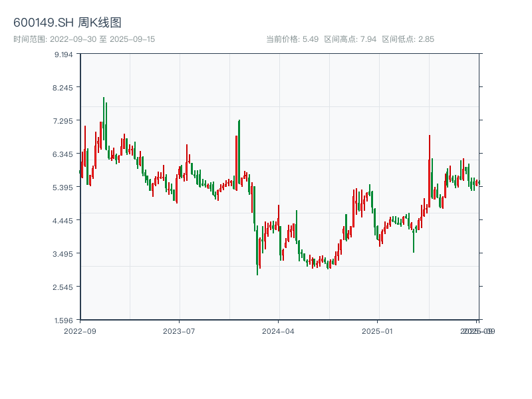Click the y-axis value 6.345
This screenshot has width=532, height=399.
pyautogui.click(x=63, y=154)
